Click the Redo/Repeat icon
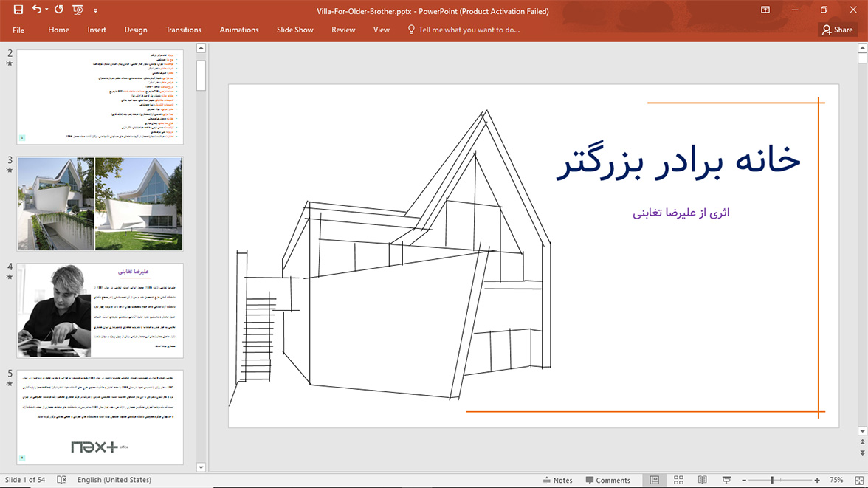This screenshot has height=488, width=868. pyautogui.click(x=59, y=10)
